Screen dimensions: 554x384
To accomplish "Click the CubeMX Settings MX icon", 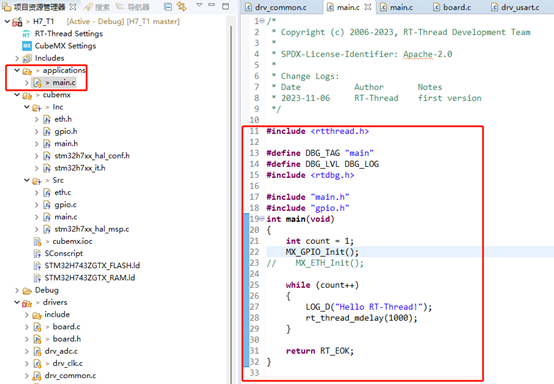I will pos(27,46).
